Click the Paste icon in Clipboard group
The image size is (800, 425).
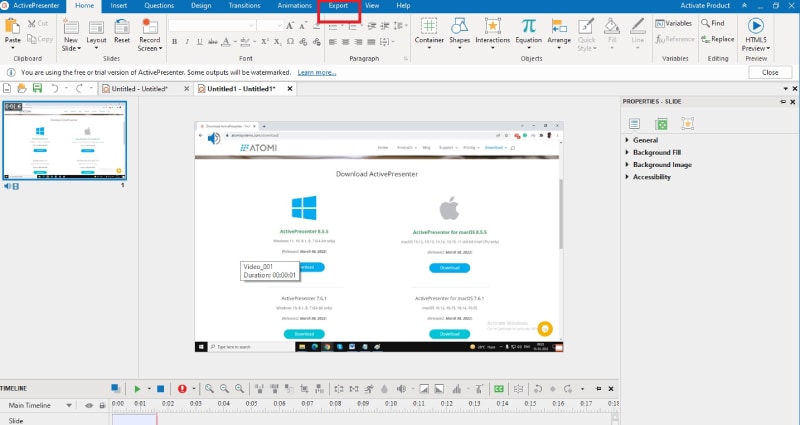pyautogui.click(x=12, y=26)
